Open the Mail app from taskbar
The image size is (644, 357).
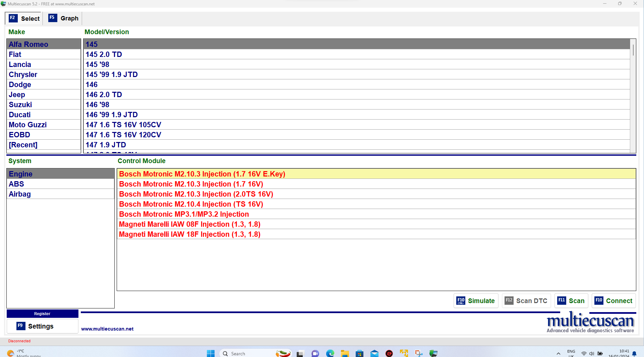[374, 353]
